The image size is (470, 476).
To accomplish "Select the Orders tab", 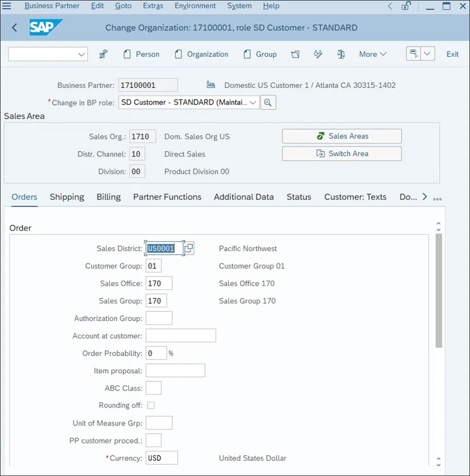I will pyautogui.click(x=24, y=197).
